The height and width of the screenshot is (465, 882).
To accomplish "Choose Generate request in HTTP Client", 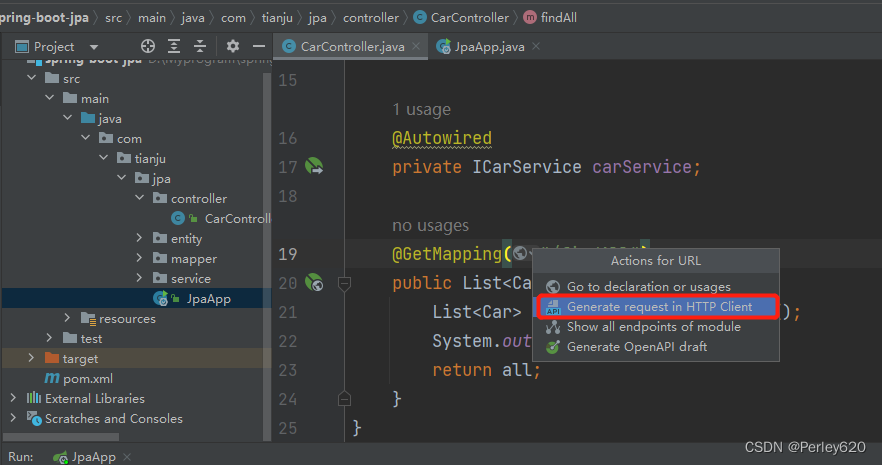I will 656,306.
